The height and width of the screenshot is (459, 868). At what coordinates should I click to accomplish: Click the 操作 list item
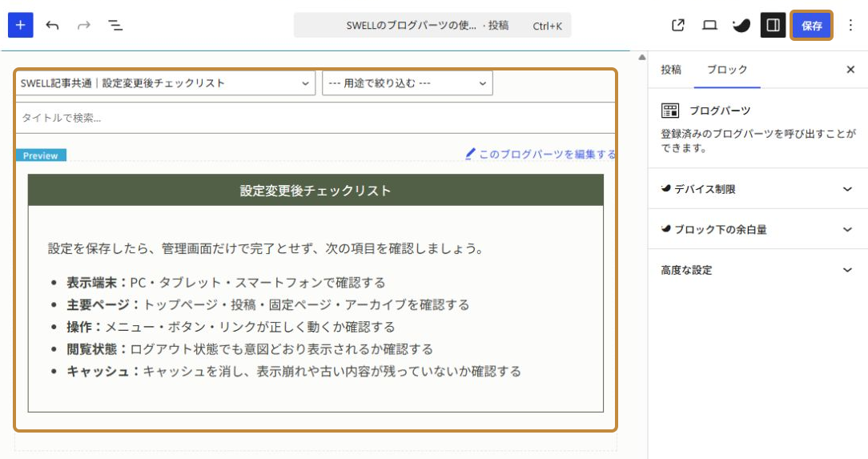click(x=231, y=327)
